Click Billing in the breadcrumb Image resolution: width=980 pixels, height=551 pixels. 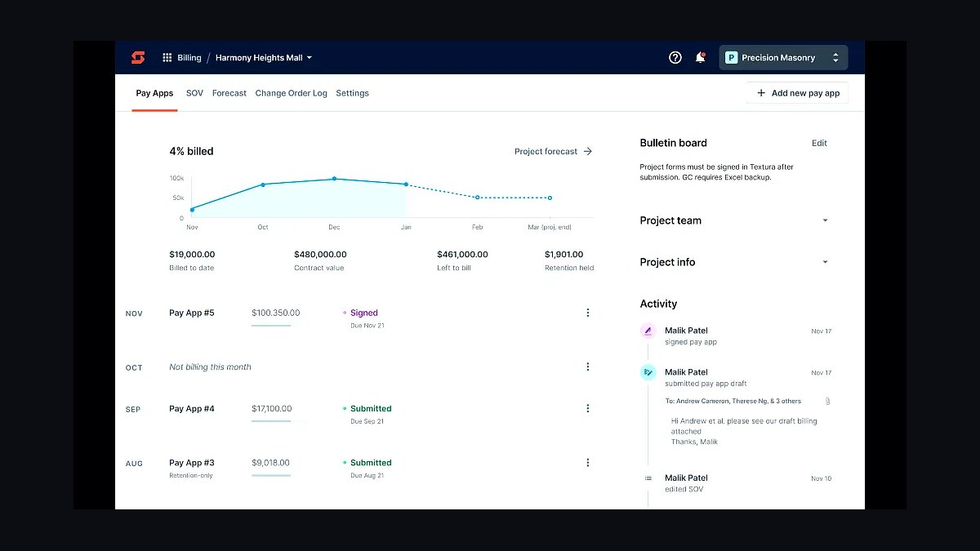[x=189, y=58]
